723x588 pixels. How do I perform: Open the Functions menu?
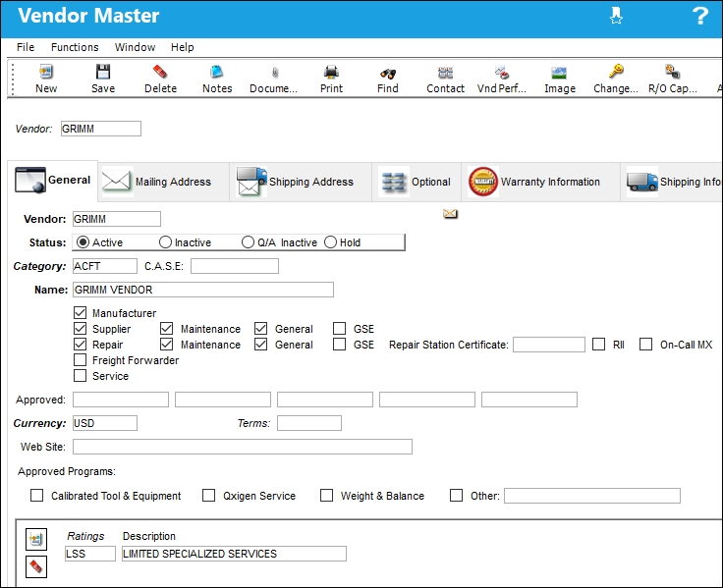click(x=75, y=47)
